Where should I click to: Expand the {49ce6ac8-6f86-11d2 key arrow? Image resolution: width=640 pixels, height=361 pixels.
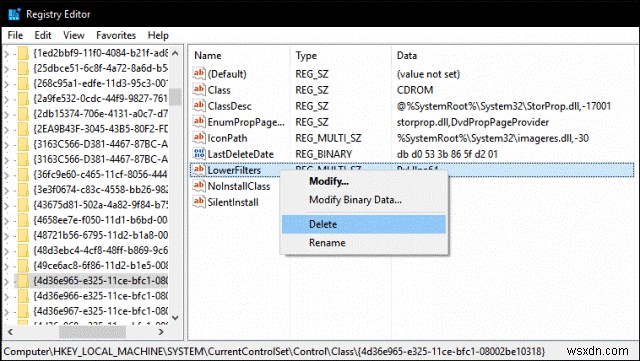[x=7, y=266]
